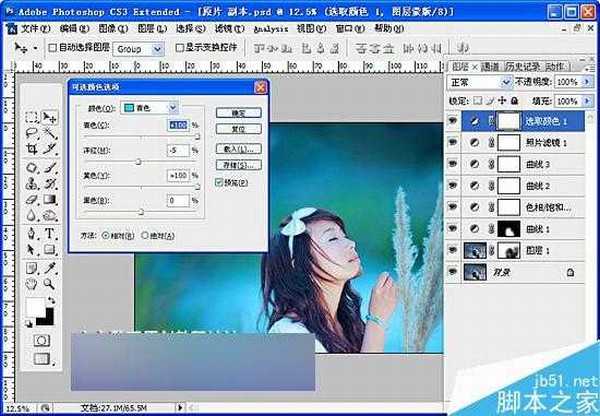600x416 pixels.
Task: Open the Analysis menu
Action: 271,29
